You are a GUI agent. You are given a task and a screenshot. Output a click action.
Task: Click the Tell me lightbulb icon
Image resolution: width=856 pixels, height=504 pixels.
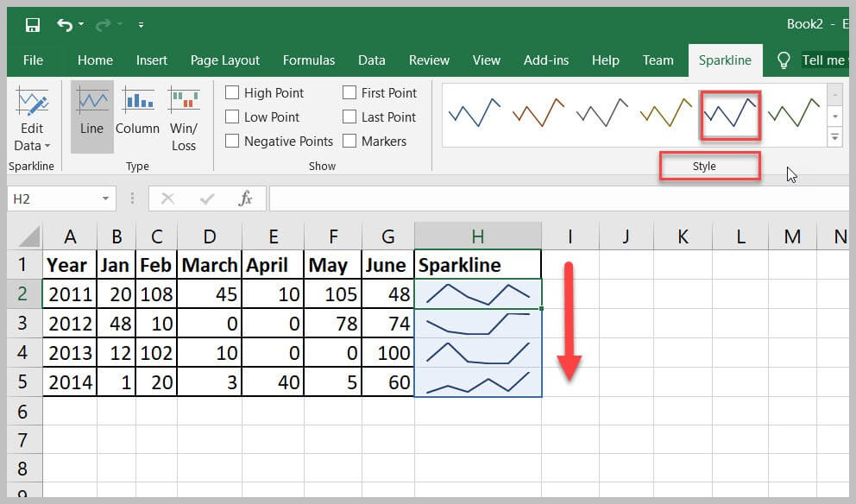pyautogui.click(x=784, y=60)
